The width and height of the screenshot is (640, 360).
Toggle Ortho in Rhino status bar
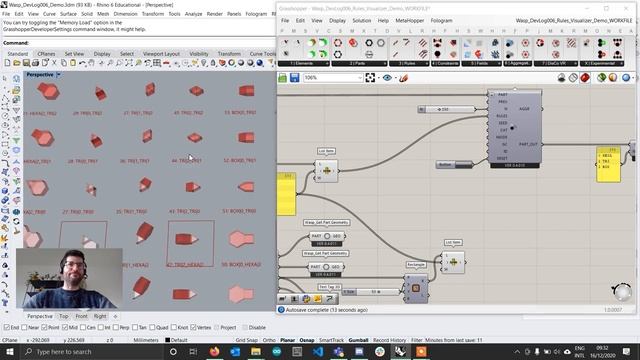click(x=269, y=340)
